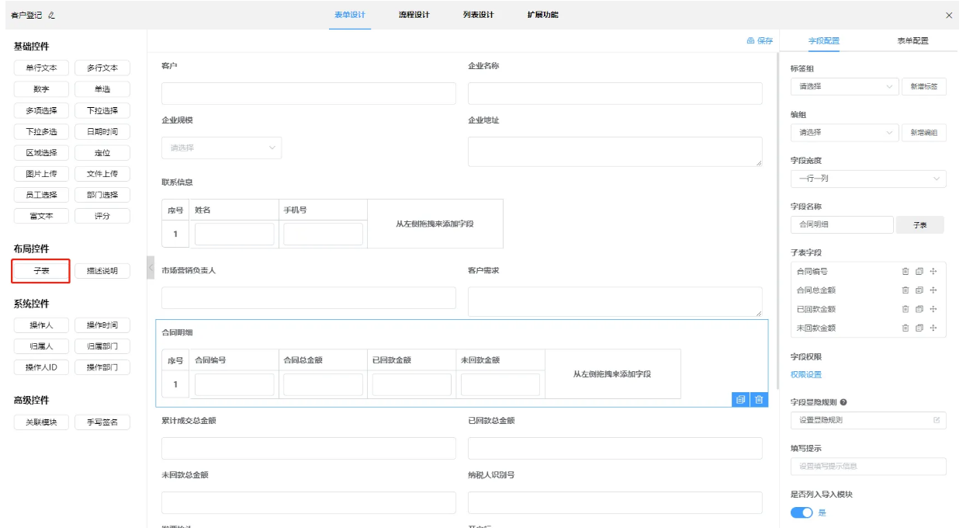980x528 pixels.
Task: Click the 字段显隐规则 help icon
Action: pyautogui.click(x=843, y=402)
